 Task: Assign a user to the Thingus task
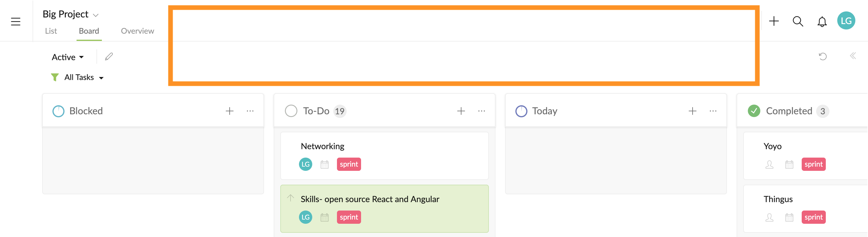769,217
